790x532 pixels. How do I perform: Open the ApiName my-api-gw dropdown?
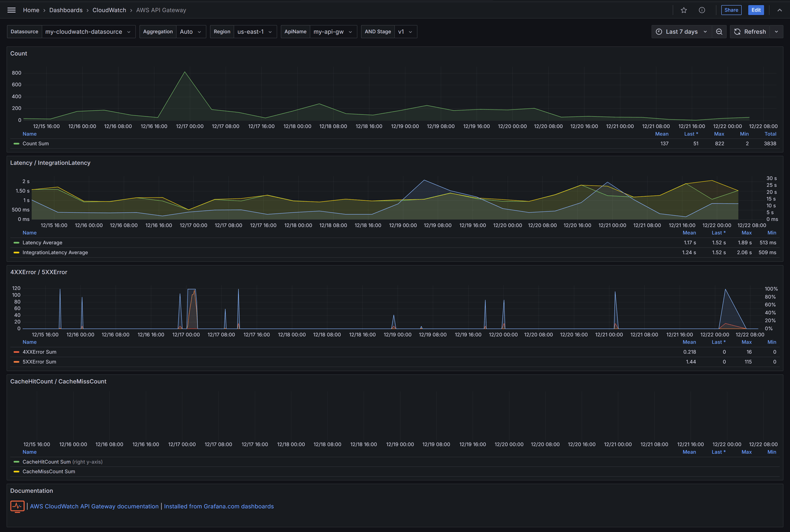pyautogui.click(x=333, y=32)
